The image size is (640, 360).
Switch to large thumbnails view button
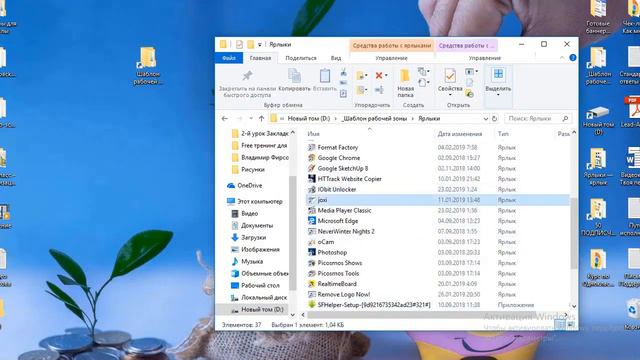[x=571, y=324]
